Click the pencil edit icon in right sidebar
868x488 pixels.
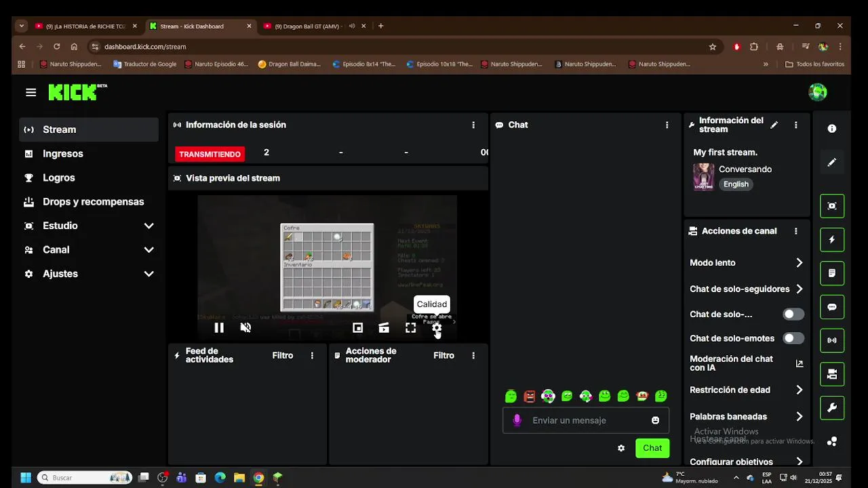[x=832, y=163]
